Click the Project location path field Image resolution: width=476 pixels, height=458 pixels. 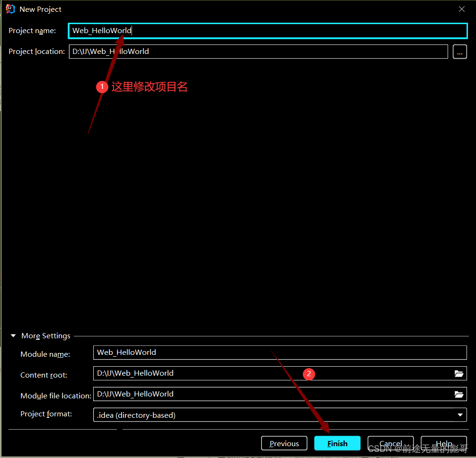coord(258,51)
